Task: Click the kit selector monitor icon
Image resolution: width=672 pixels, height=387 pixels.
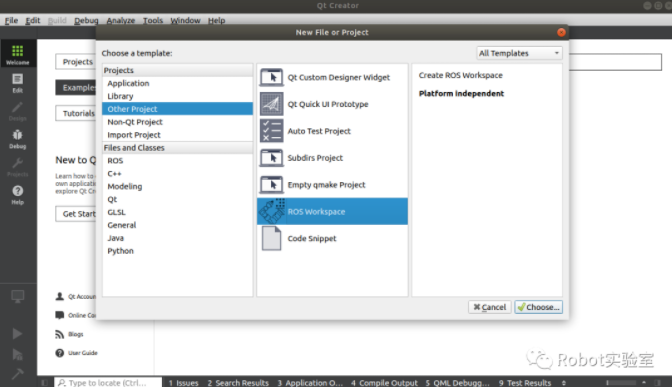Action: [x=18, y=297]
